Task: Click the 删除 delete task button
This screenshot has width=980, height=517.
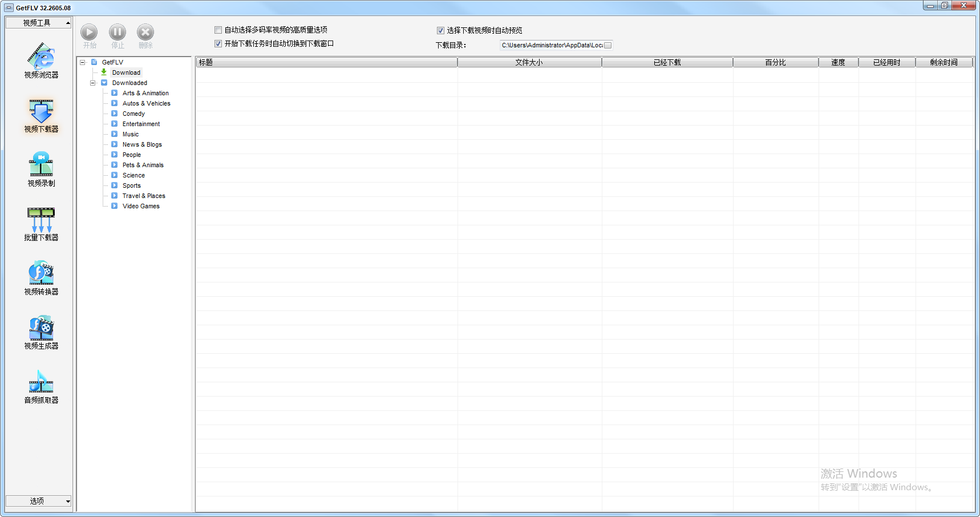Action: [x=145, y=36]
